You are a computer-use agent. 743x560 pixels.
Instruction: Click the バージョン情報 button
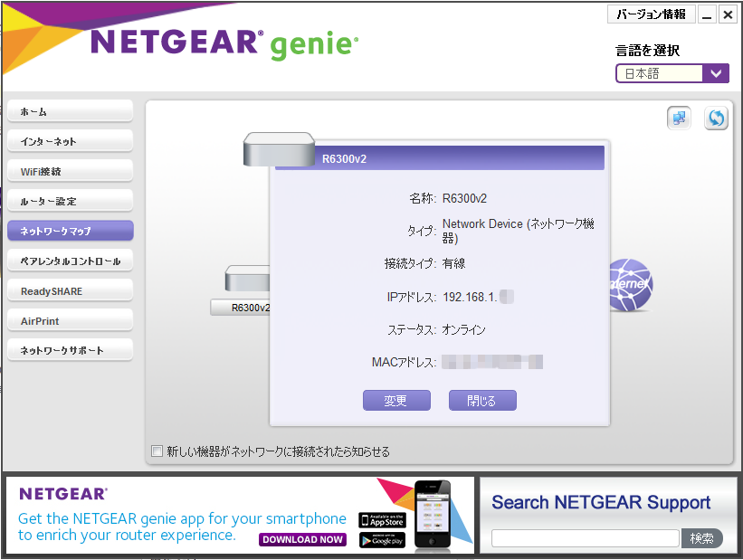click(651, 14)
